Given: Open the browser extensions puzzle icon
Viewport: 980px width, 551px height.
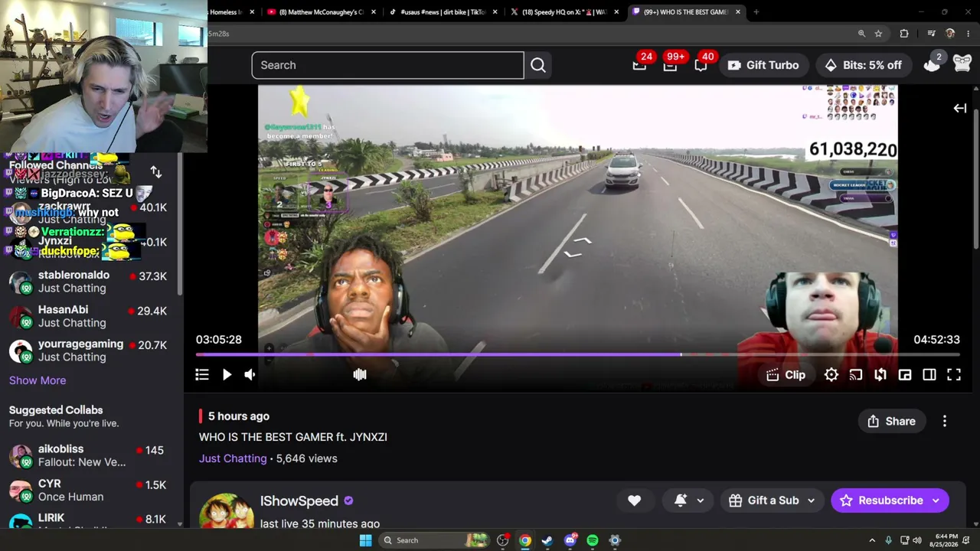Looking at the screenshot, I should [904, 34].
